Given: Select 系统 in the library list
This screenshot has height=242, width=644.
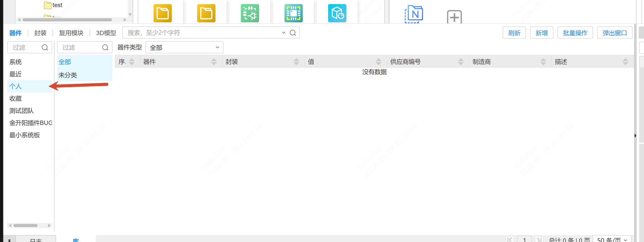Looking at the screenshot, I should pyautogui.click(x=30, y=62).
